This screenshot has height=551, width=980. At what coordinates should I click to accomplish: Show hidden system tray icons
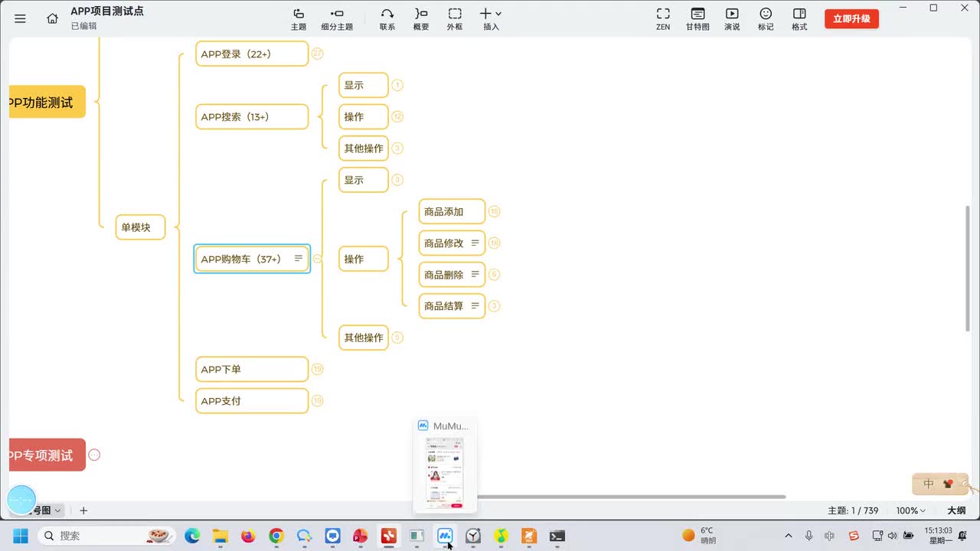[789, 536]
